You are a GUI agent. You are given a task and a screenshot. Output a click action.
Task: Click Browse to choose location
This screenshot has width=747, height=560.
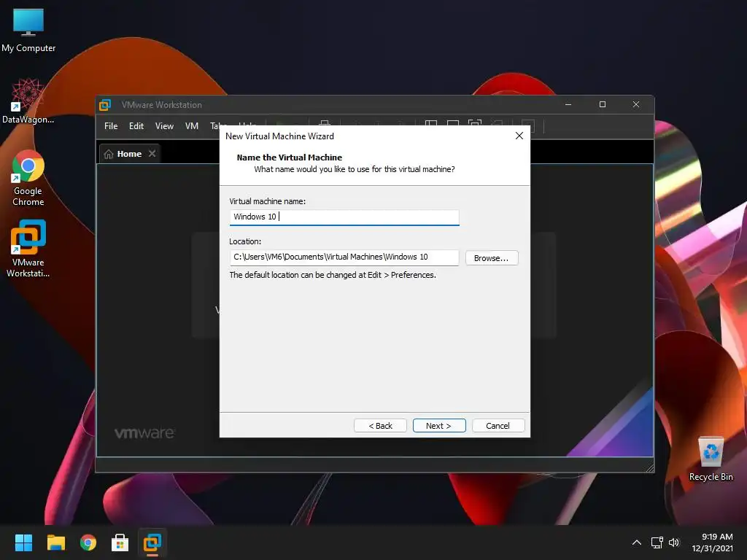tap(492, 258)
